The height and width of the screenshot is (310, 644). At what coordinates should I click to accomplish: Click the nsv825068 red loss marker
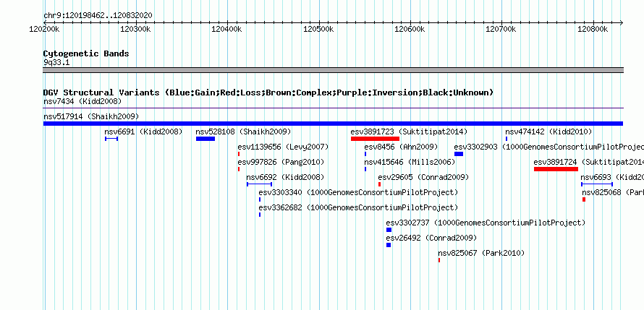click(584, 199)
